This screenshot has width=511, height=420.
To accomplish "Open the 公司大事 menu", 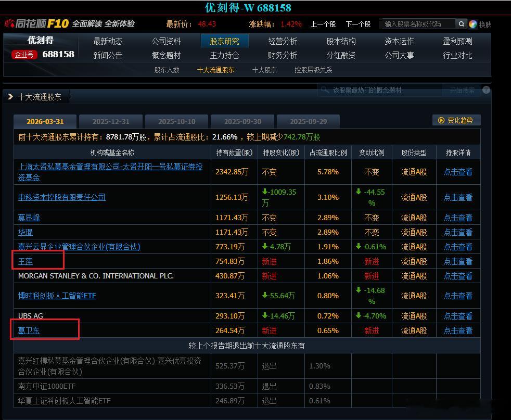I will point(399,55).
